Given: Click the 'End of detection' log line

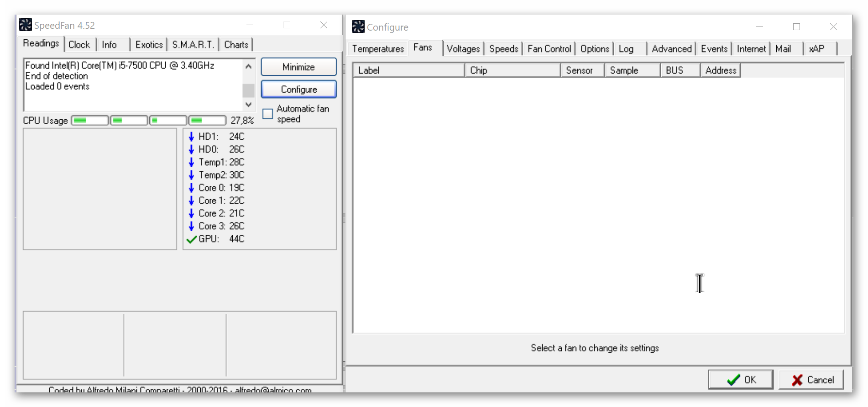Looking at the screenshot, I should (x=57, y=76).
